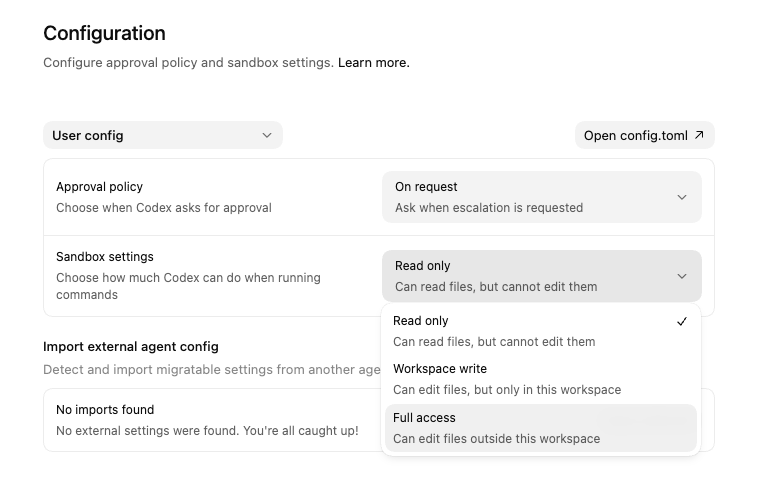Click the Configuration page heading
The image size is (757, 487).
coord(104,34)
